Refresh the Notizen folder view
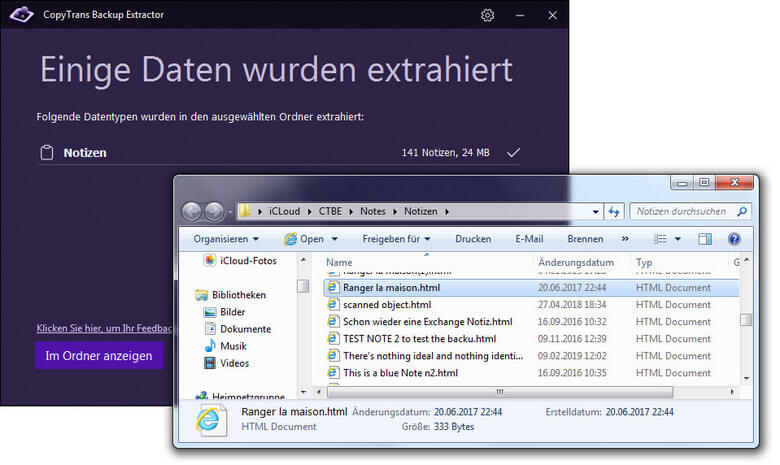 [x=614, y=212]
